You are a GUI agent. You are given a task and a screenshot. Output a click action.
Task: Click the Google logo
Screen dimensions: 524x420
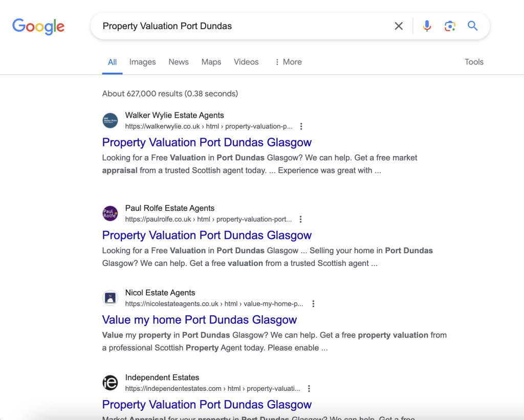(38, 27)
